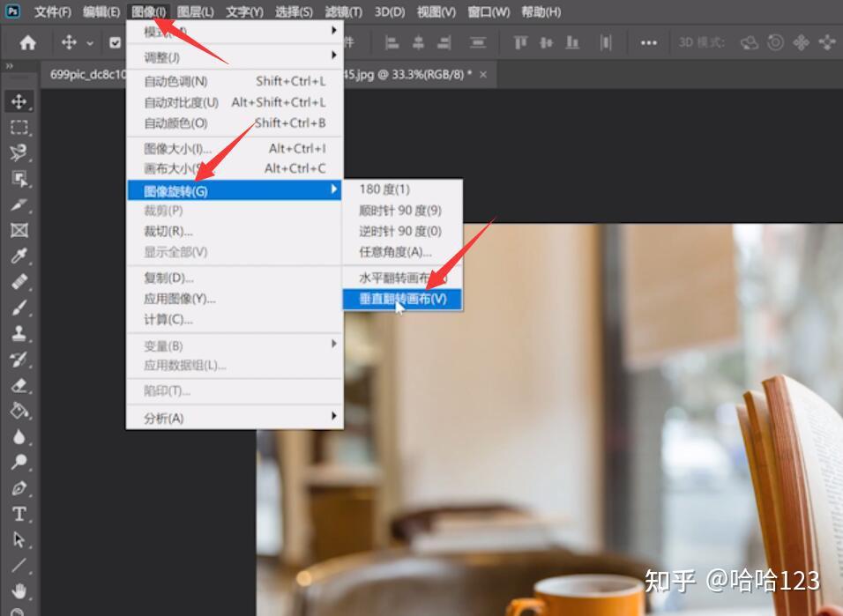
Task: Expand the 调整(J) submenu arrow
Action: (x=334, y=56)
